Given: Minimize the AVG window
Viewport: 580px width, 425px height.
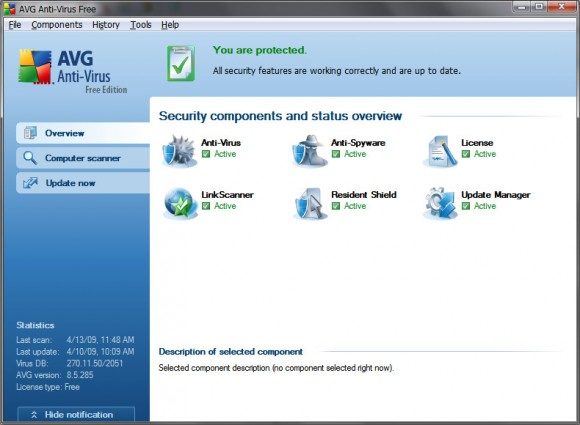Looking at the screenshot, I should (522, 7).
